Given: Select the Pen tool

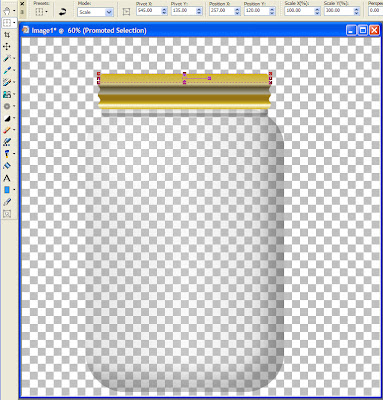Looking at the screenshot, I should coord(7,202).
